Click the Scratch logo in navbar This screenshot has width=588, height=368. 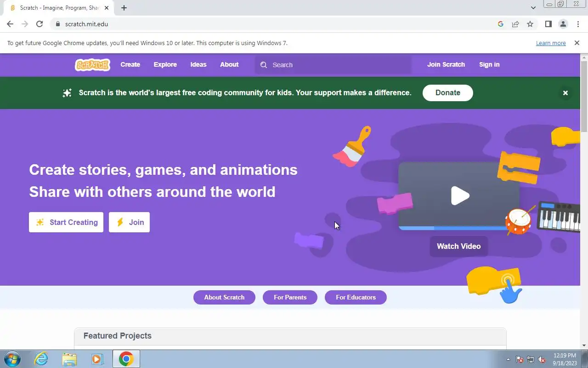coord(92,65)
